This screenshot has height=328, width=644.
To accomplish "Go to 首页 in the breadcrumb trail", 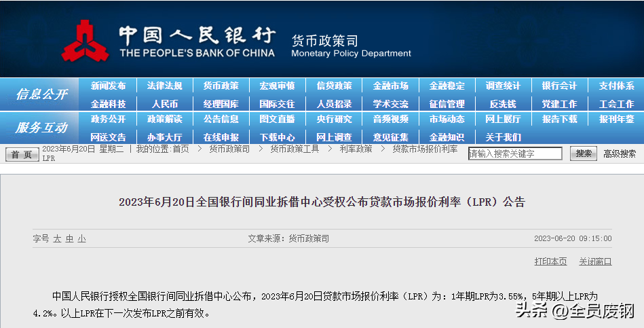I will click(x=181, y=149).
